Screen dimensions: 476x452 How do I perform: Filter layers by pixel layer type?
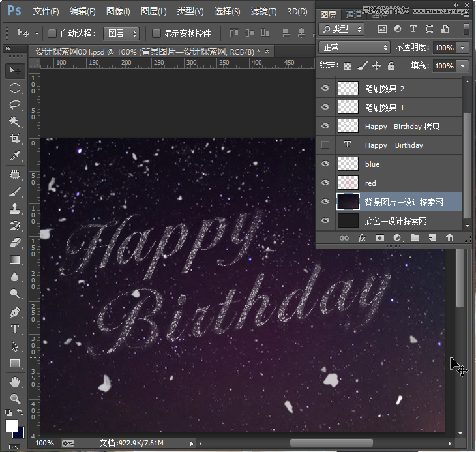[x=382, y=29]
